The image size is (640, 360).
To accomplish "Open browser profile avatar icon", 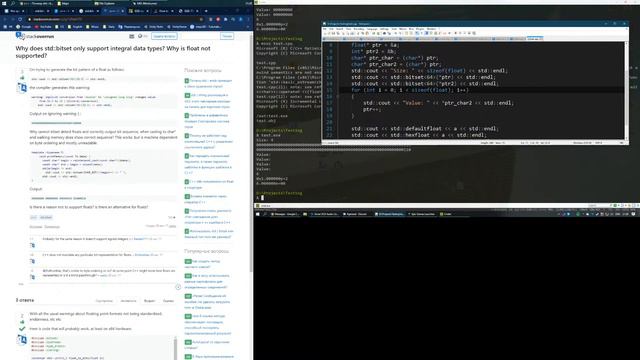I will (x=240, y=19).
